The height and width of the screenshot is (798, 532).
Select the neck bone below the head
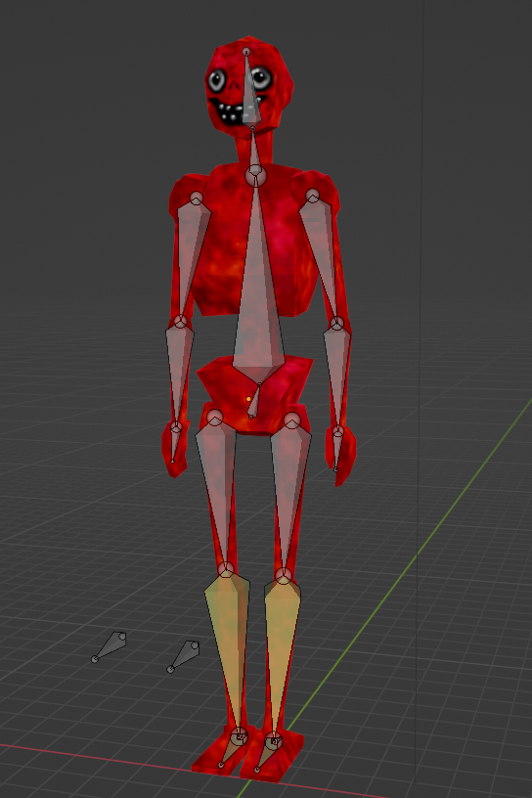[x=254, y=153]
